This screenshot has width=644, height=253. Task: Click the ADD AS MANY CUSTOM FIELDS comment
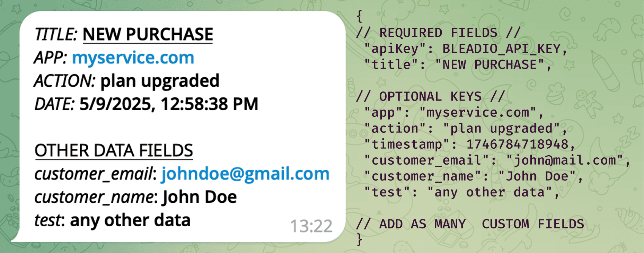coord(470,224)
